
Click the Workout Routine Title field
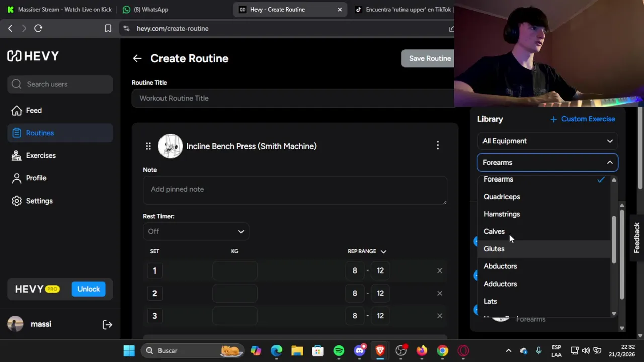293,98
